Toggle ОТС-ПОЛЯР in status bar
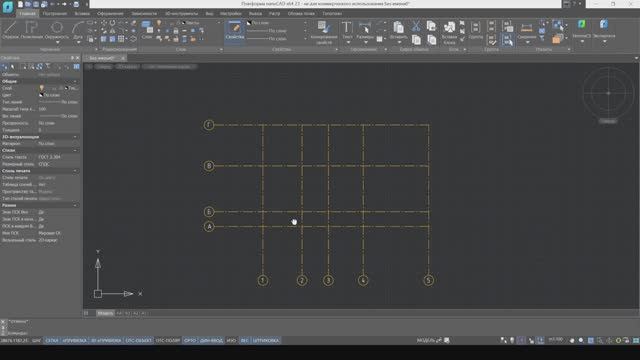 click(168, 340)
